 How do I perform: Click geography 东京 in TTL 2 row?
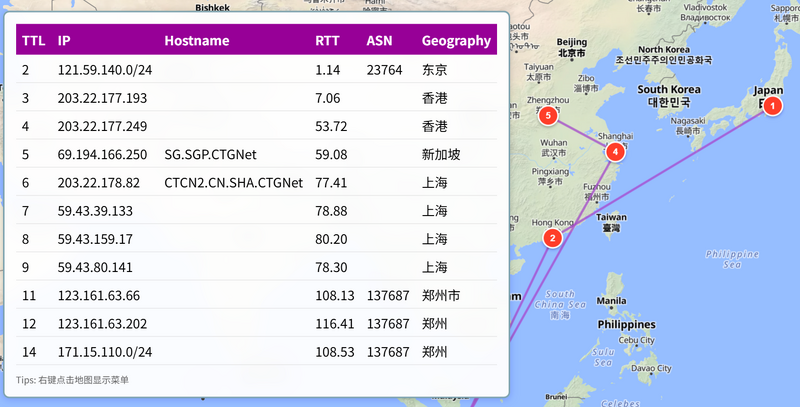tap(435, 69)
